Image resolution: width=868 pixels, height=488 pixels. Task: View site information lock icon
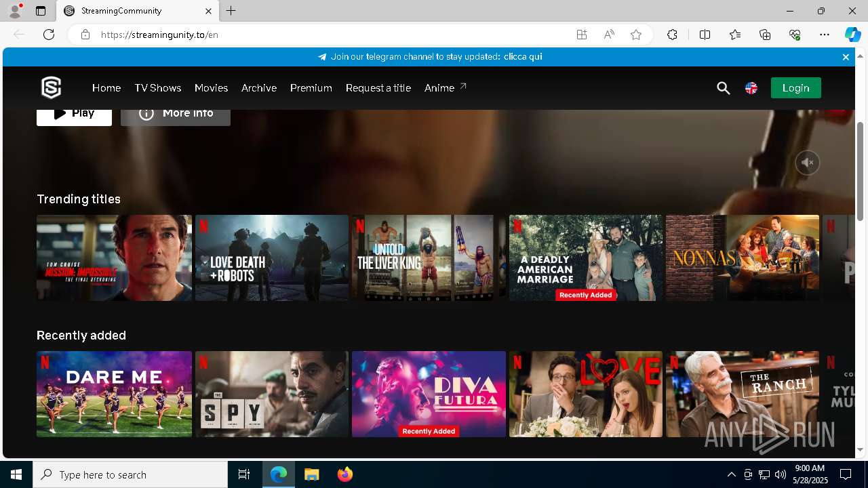tap(85, 35)
